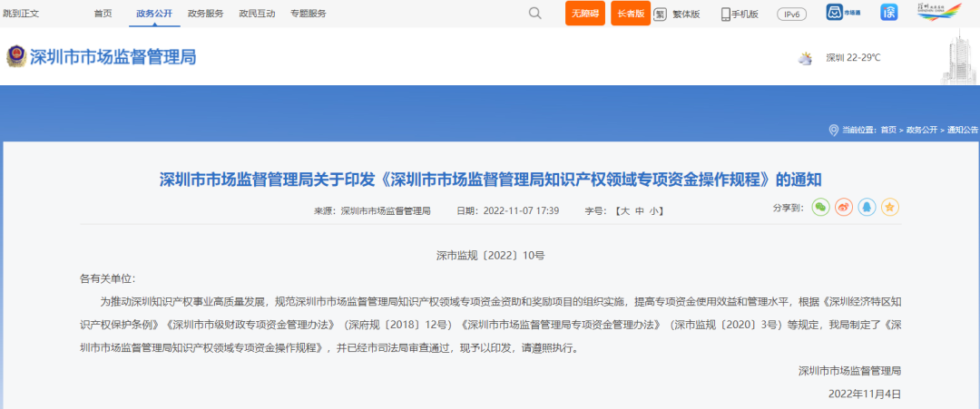Click document number 深市监规〔2022〕10号
The width and height of the screenshot is (980, 409).
point(490,256)
